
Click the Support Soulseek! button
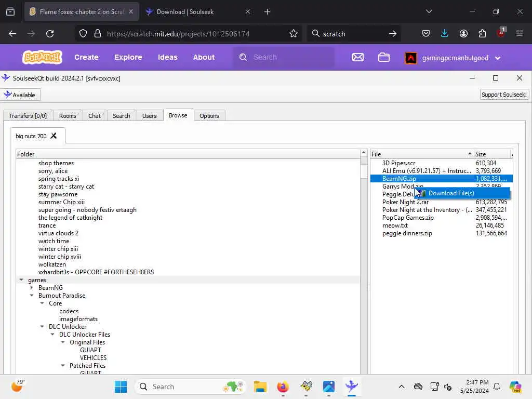coord(504,95)
